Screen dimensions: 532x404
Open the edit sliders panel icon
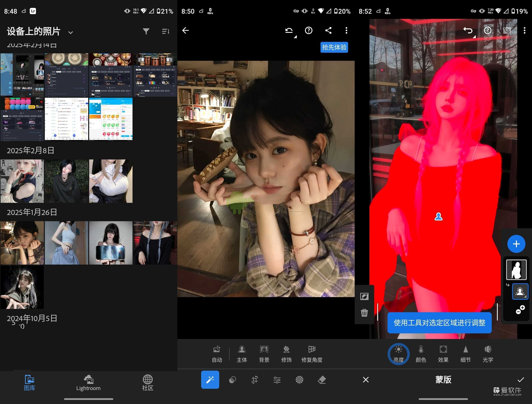click(x=277, y=380)
